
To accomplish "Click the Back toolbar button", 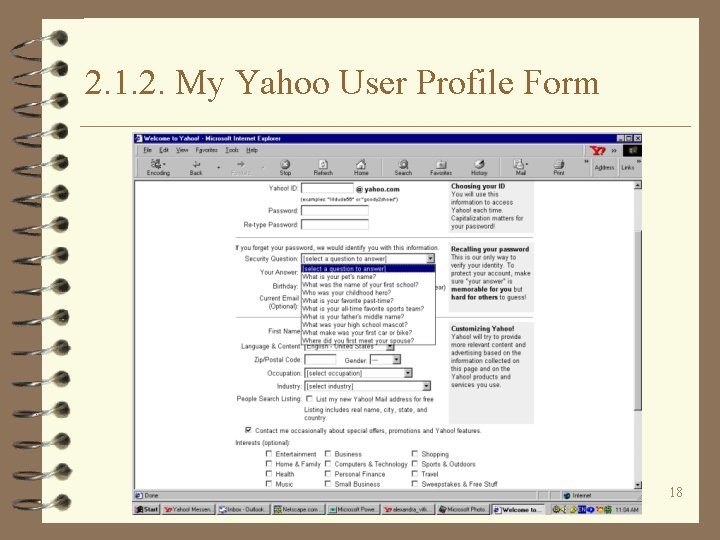I will click(x=196, y=168).
